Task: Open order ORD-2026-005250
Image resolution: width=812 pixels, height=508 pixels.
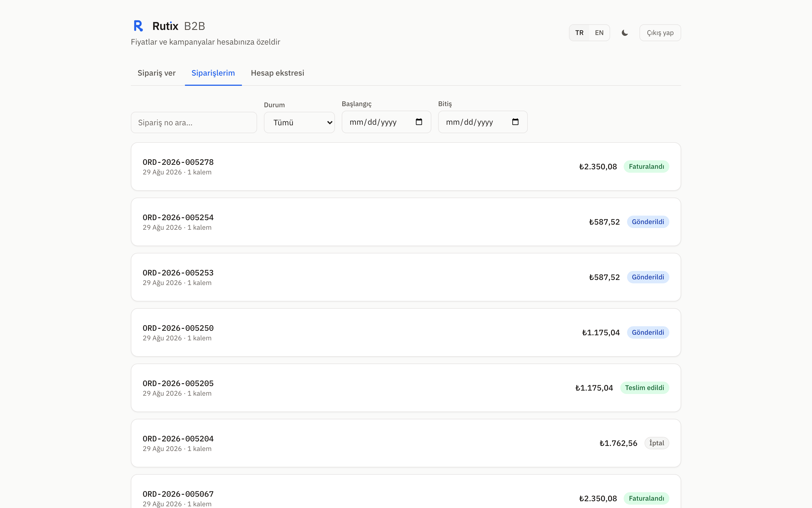Action: click(406, 332)
